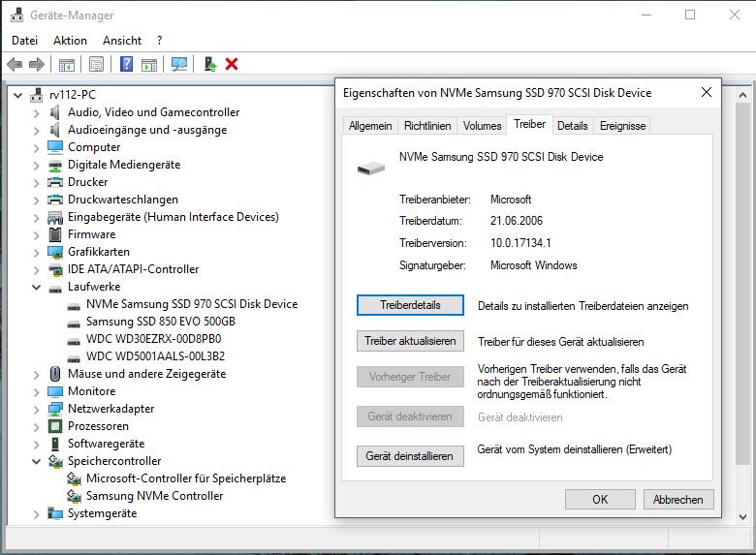Close the Eigenschaften dialog with X
Screen dimensions: 756x555
point(707,92)
